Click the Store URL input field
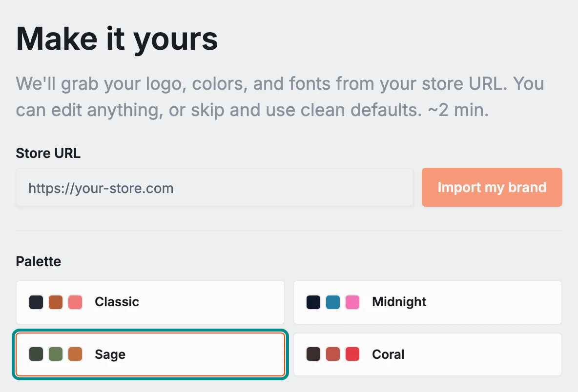578x392 pixels. click(214, 188)
